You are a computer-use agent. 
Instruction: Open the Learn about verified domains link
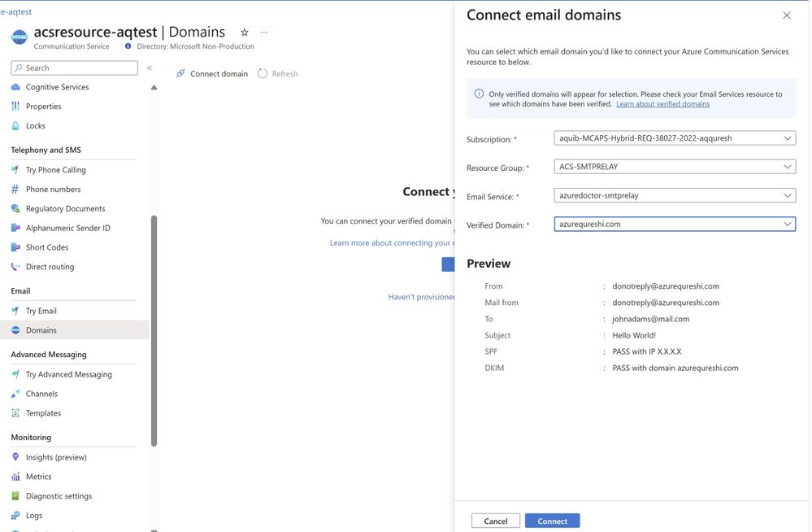pyautogui.click(x=663, y=104)
